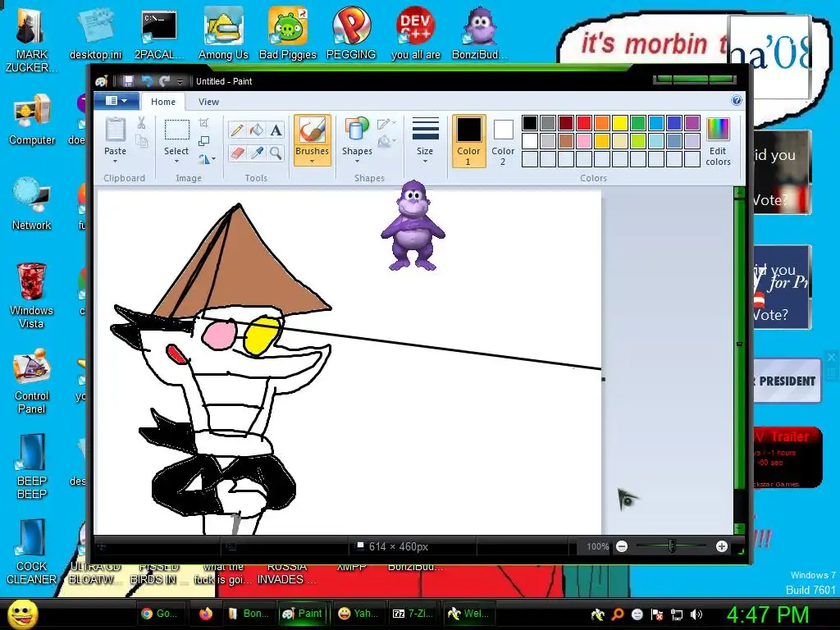Open the Network desktop icon

tap(32, 203)
